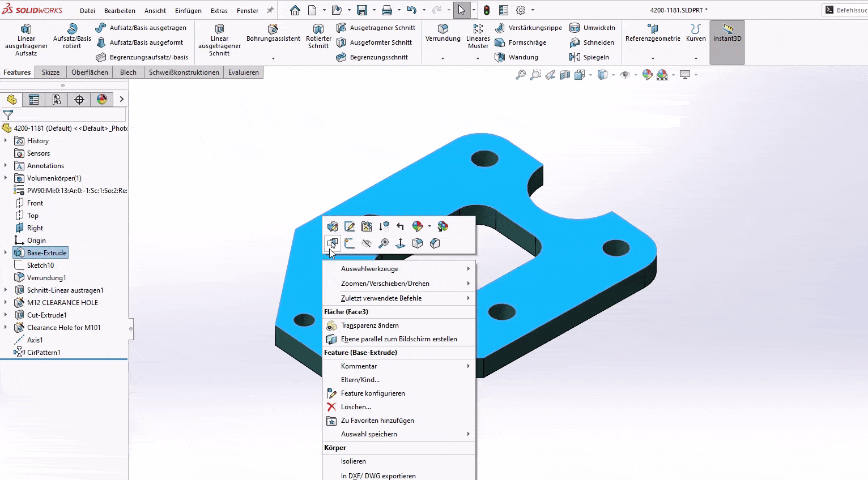Image resolution: width=868 pixels, height=480 pixels.
Task: Toggle the hide/show items eye in view toolbar
Action: (x=625, y=75)
